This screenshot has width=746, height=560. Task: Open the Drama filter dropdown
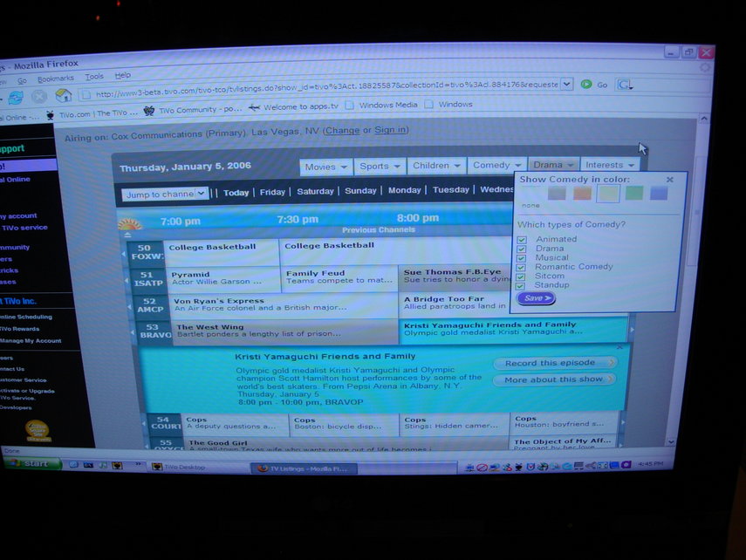(x=553, y=165)
